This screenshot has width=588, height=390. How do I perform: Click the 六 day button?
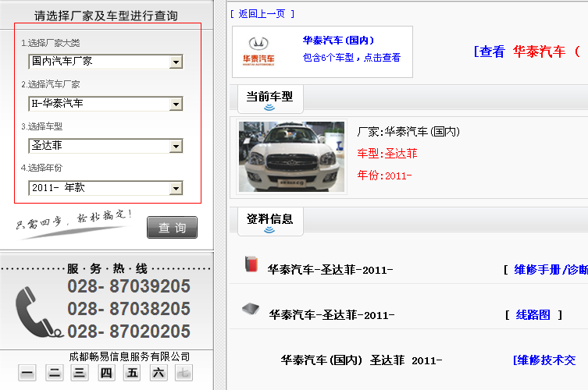tap(159, 373)
